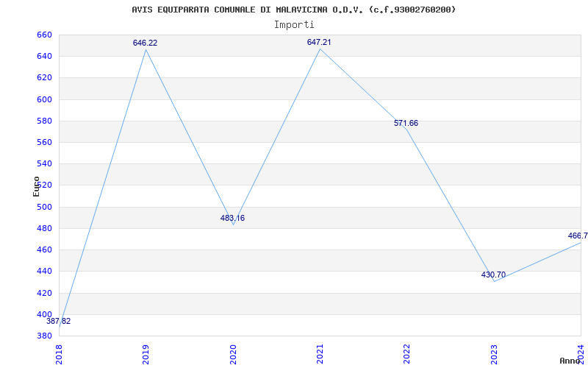Image resolution: width=588 pixels, height=368 pixels.
Task: Click the 620 y-axis tick label
Action: coord(44,78)
